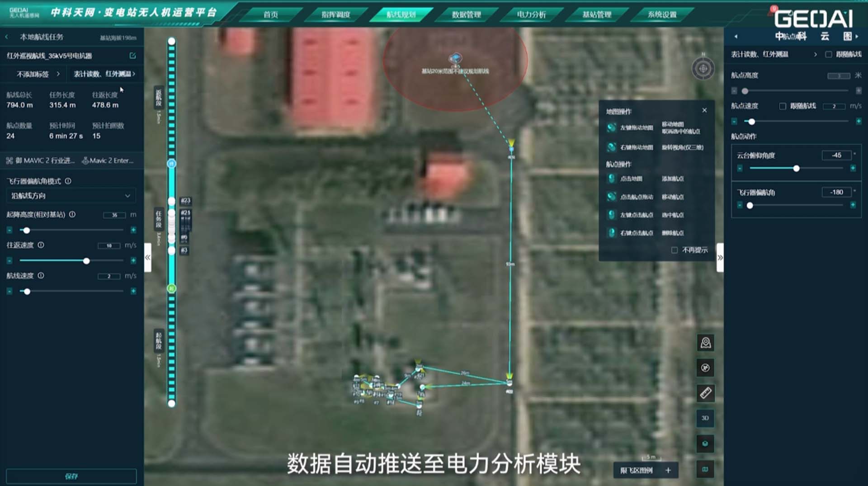Collapse the right panel with double-arrow
This screenshot has width=868, height=486.
(720, 257)
